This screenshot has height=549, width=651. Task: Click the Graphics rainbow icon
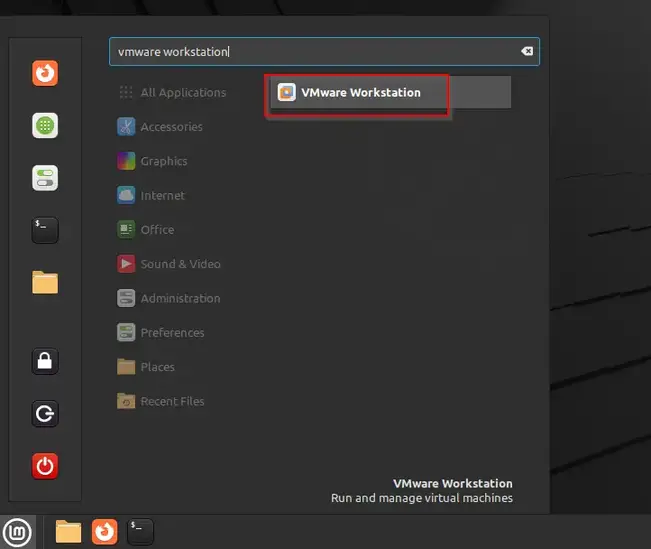click(x=126, y=161)
